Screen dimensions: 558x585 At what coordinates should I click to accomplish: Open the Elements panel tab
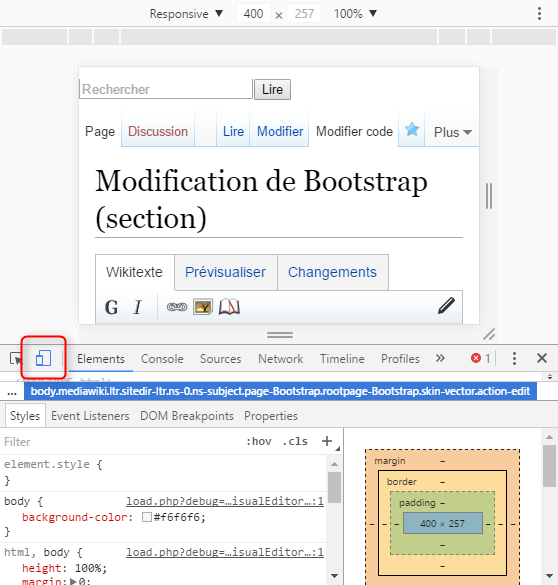coord(101,359)
